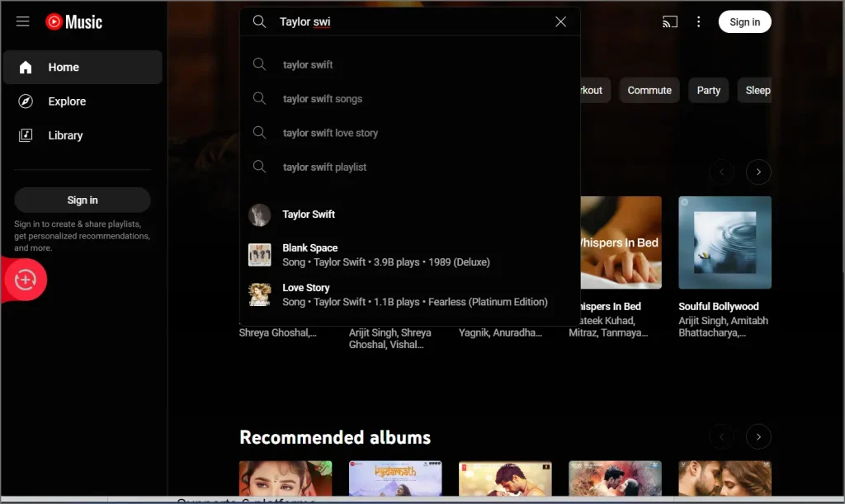Open the three-dot overflow menu
Viewport: 845px width, 504px height.
tap(698, 21)
